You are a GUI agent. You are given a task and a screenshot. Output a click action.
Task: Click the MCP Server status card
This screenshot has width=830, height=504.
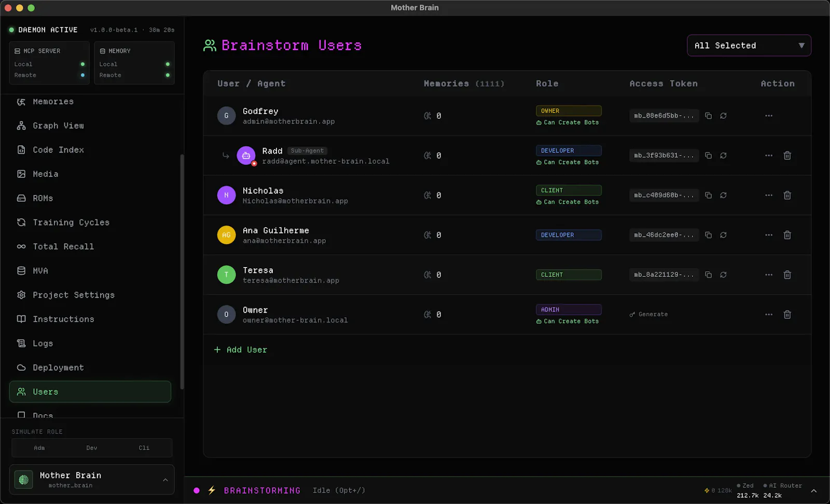point(49,63)
